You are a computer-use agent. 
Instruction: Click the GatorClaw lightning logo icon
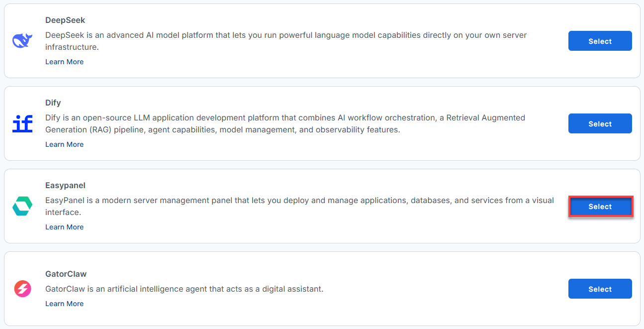click(22, 289)
